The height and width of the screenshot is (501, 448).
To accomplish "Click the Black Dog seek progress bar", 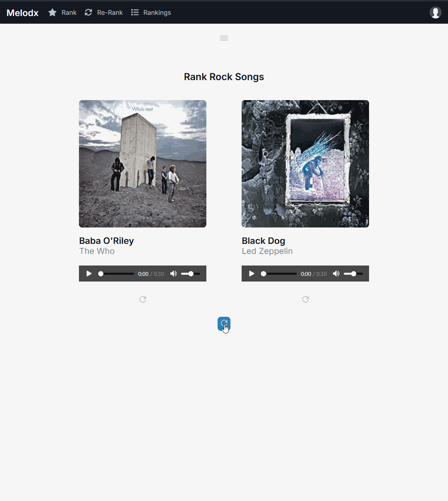I will coord(279,274).
